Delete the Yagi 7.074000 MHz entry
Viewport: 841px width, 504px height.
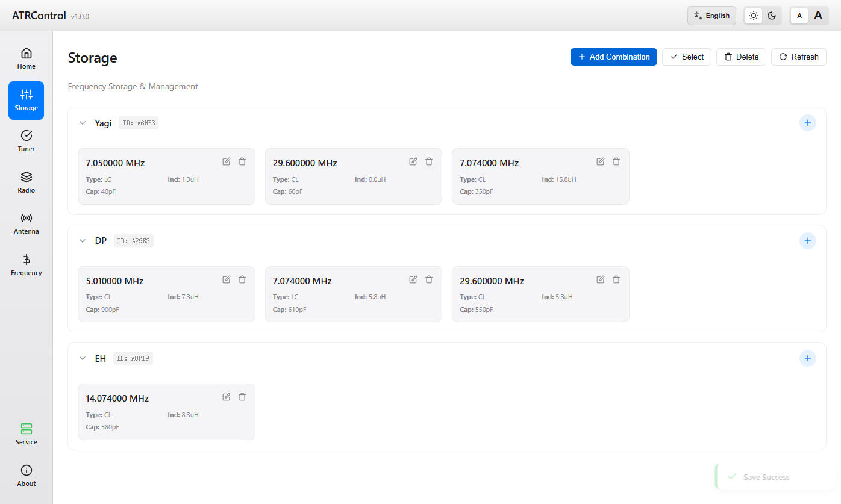point(616,161)
